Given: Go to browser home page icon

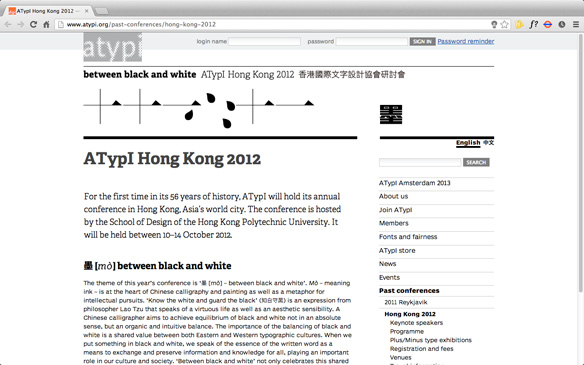Looking at the screenshot, I should (x=46, y=25).
